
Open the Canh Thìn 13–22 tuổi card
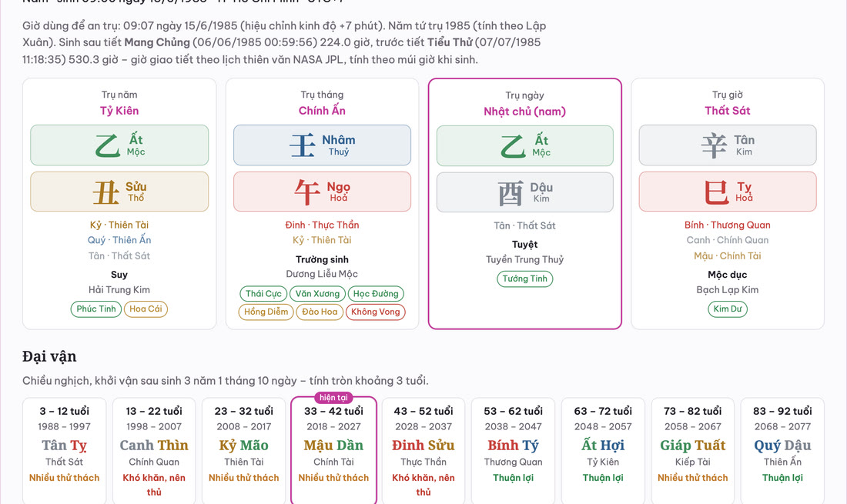(154, 451)
